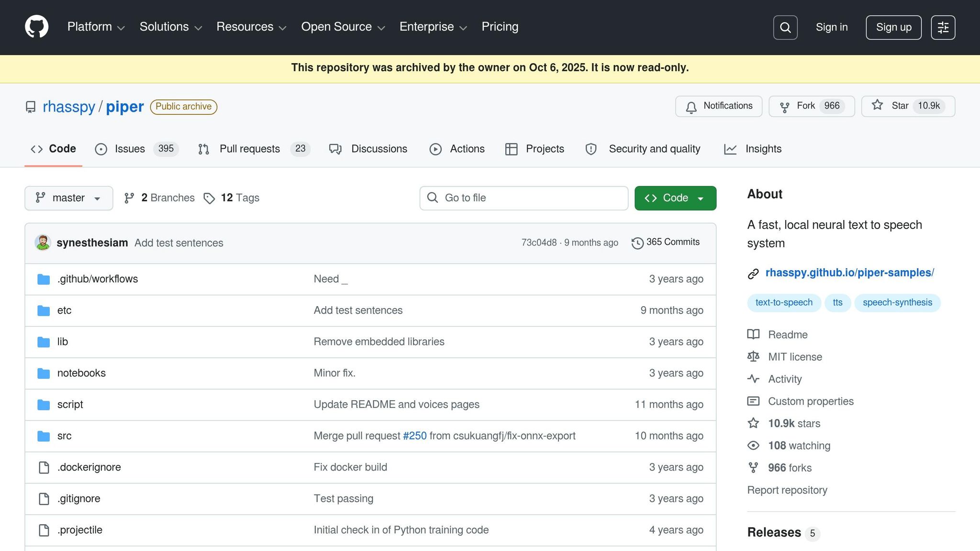Click the tag icon next to 12 Tags
980x551 pixels.
209,198
